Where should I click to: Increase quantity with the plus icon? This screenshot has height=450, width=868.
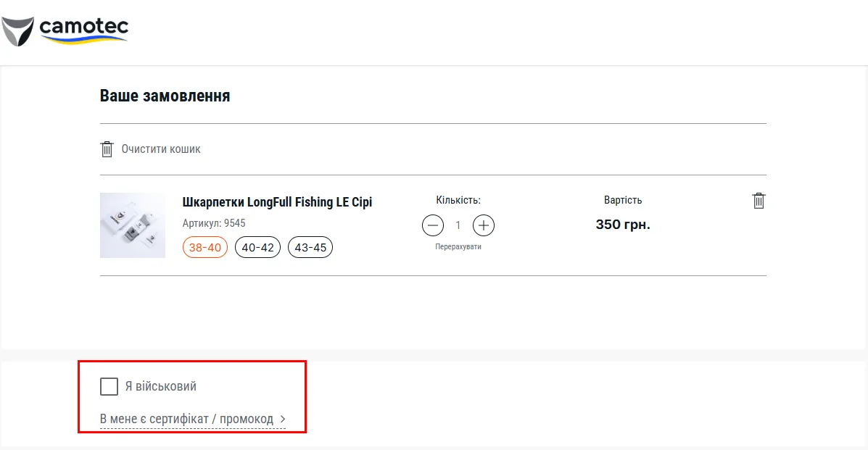[484, 225]
